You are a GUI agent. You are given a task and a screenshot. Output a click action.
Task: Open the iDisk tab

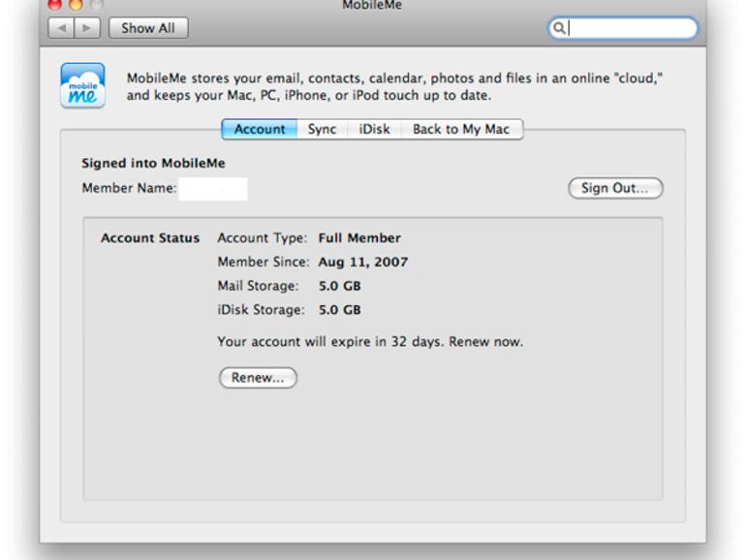374,129
